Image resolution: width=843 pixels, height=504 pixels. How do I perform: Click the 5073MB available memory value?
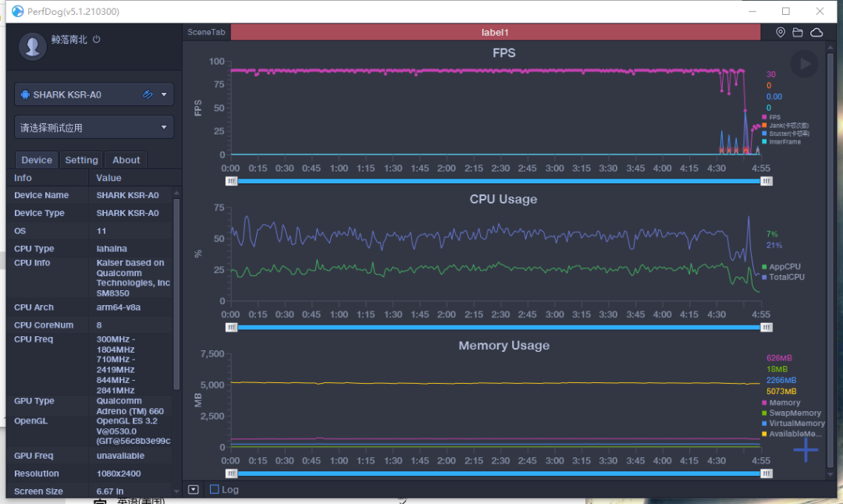tap(781, 391)
